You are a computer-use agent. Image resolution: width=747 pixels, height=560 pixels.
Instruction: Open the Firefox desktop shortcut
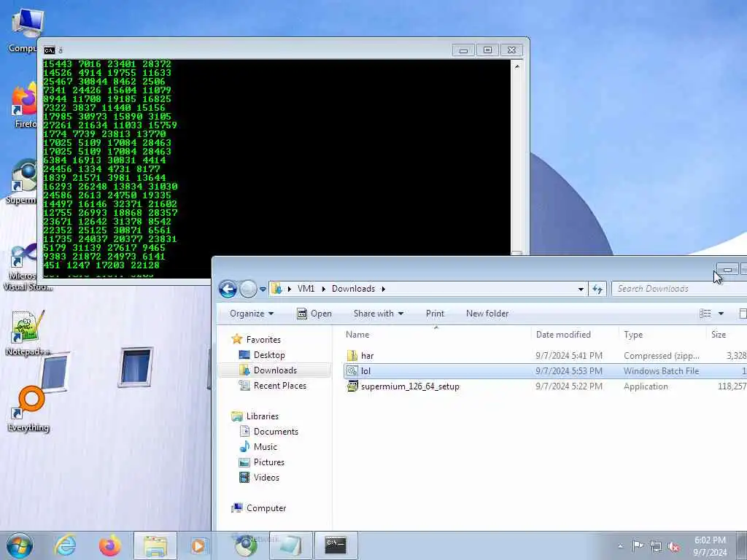click(24, 105)
